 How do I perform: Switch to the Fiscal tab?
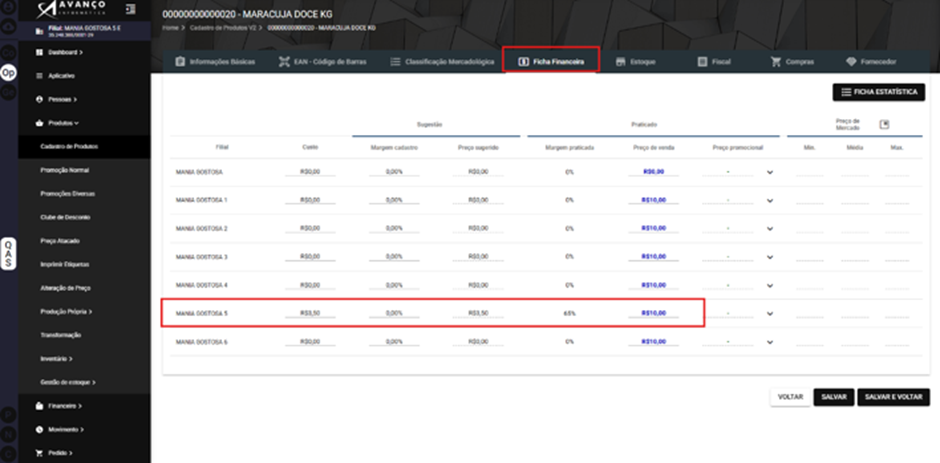[714, 62]
